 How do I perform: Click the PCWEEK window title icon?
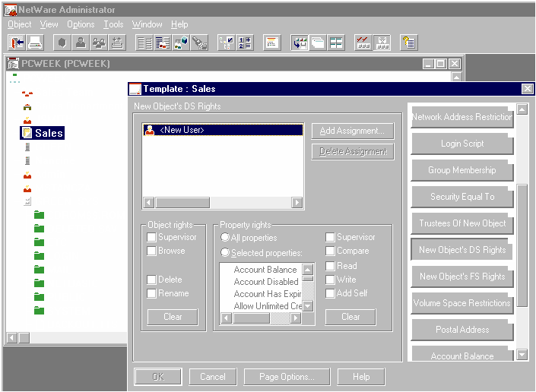pyautogui.click(x=14, y=64)
